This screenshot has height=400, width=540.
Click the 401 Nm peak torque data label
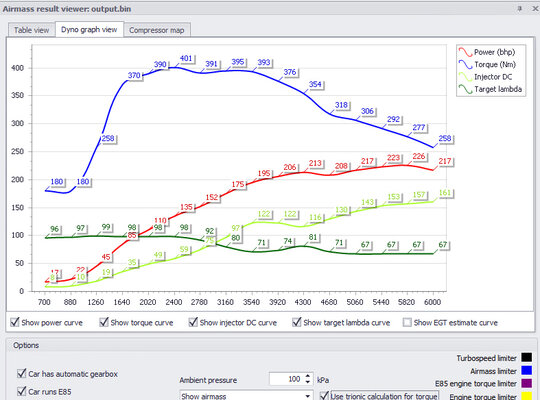coord(186,58)
